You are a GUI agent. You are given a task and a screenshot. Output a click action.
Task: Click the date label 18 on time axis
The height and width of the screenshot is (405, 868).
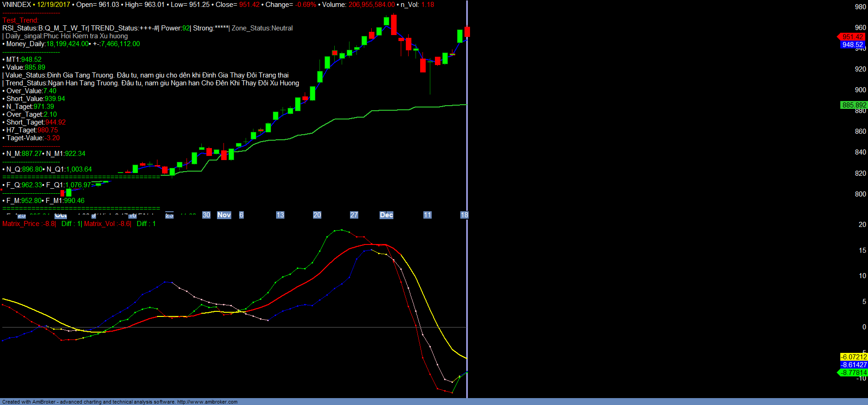click(464, 215)
